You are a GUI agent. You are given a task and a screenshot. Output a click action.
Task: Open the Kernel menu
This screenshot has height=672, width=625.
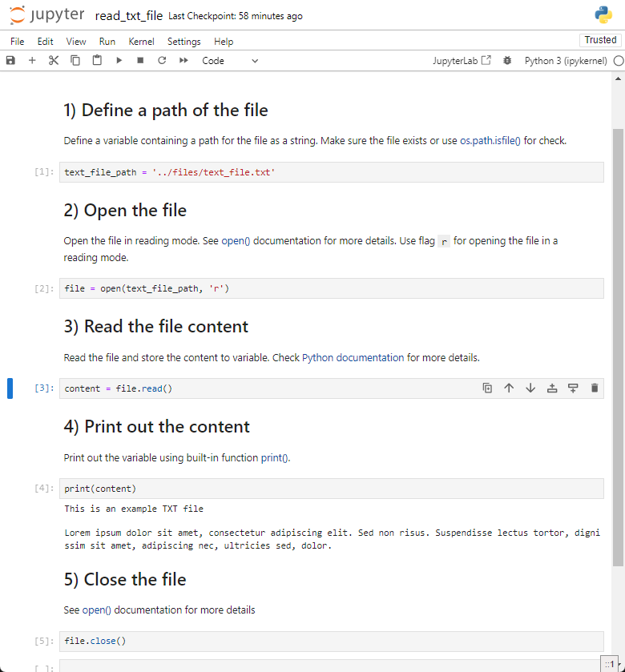coord(141,42)
